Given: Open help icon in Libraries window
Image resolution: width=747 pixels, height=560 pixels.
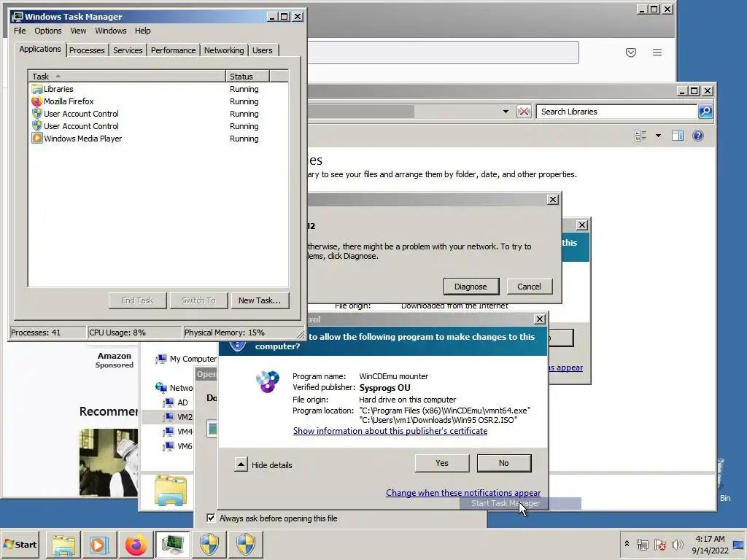Looking at the screenshot, I should [698, 136].
